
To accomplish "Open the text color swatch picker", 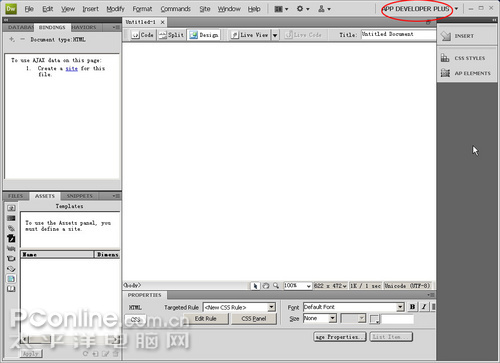I will coord(374,319).
